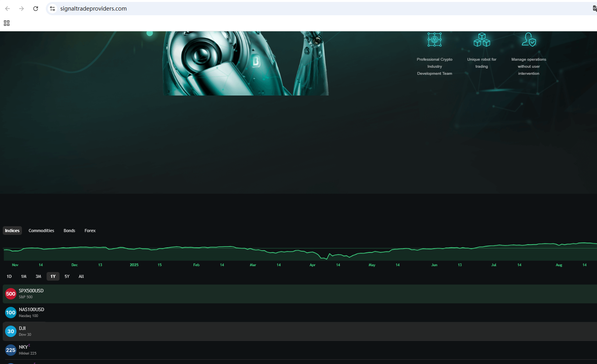Select the NKY ticker name
Image resolution: width=597 pixels, height=364 pixels.
point(23,347)
